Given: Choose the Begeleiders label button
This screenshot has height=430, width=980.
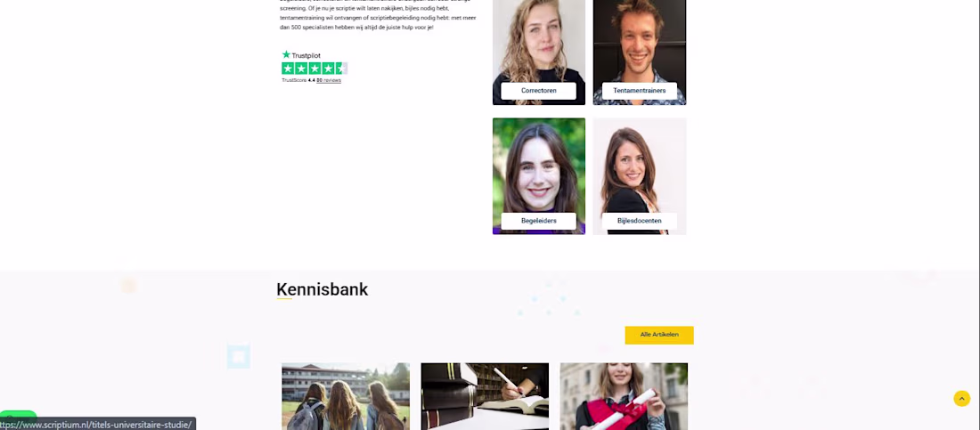Looking at the screenshot, I should (x=538, y=221).
